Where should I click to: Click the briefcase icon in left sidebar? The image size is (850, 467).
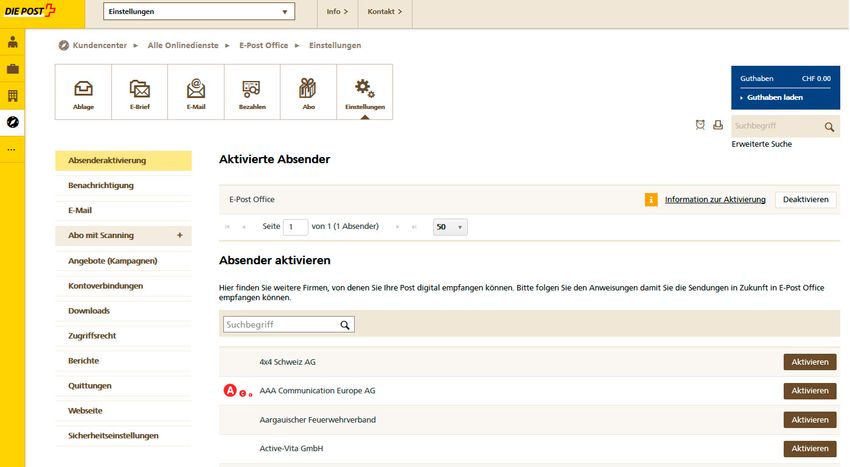click(12, 69)
